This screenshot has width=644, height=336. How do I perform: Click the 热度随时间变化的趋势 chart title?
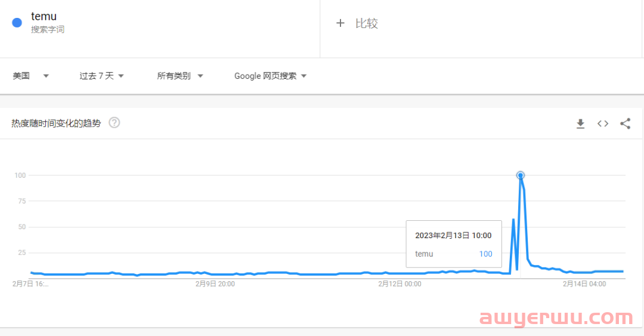56,124
